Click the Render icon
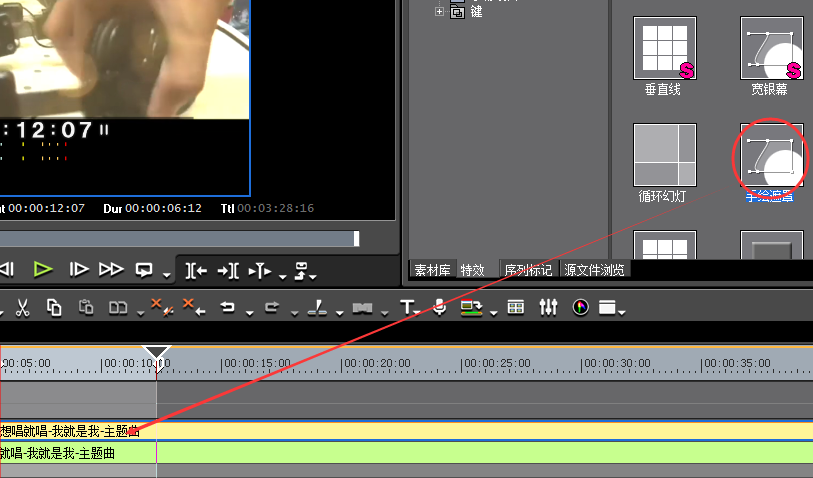This screenshot has width=813, height=478. coord(471,307)
